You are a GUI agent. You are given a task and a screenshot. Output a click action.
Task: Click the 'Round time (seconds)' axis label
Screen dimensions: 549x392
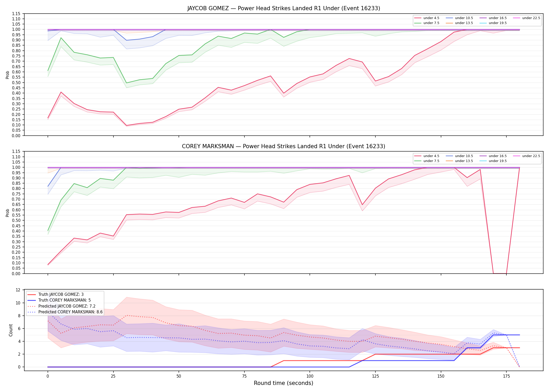[x=284, y=383]
